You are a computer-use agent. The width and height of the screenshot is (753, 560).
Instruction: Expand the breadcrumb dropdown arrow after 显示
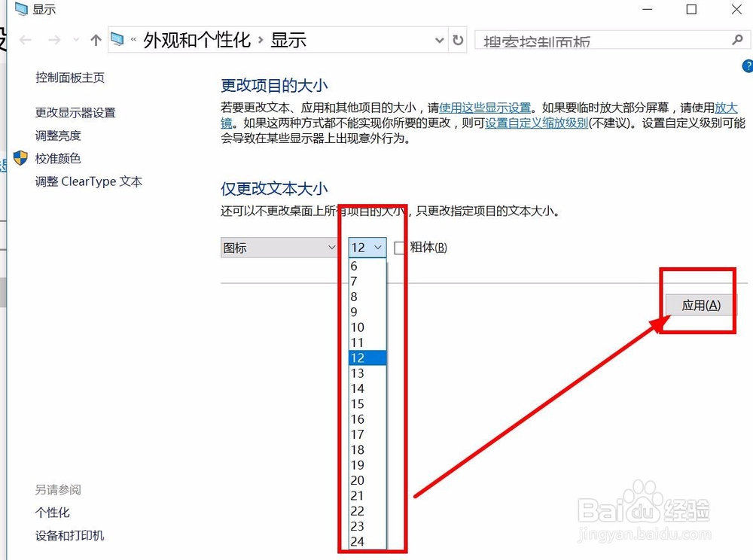point(439,40)
